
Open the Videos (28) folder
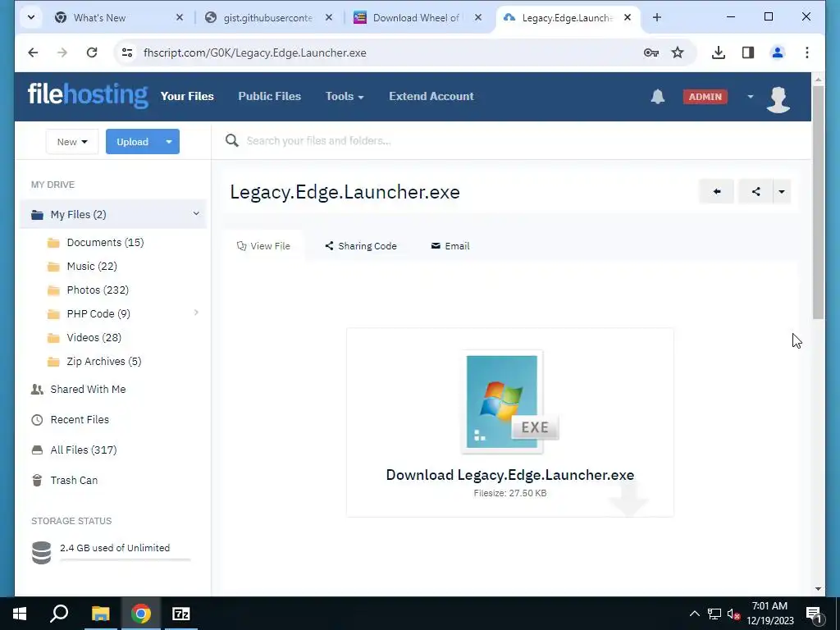[94, 337]
